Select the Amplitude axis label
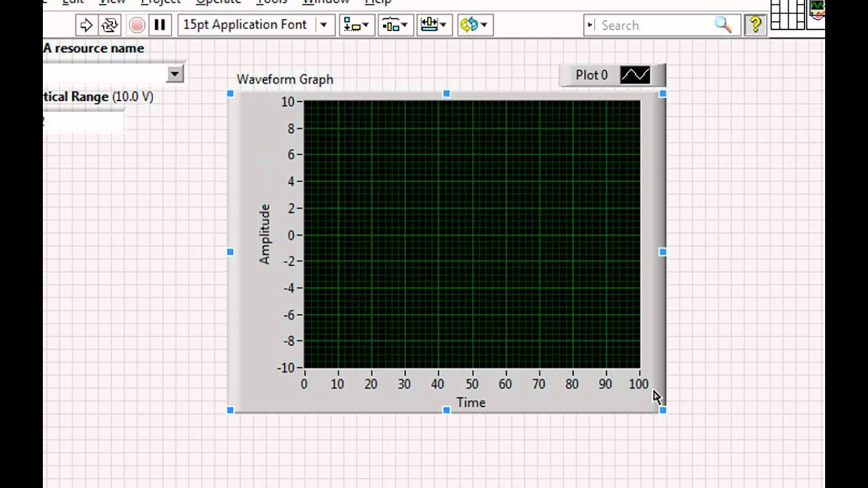 tap(264, 234)
